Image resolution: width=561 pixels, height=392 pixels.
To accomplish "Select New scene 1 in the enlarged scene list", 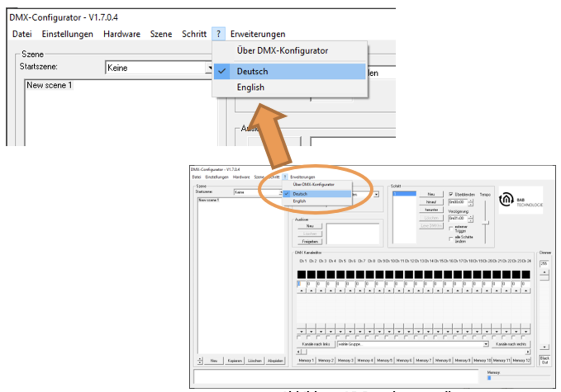I will (49, 85).
